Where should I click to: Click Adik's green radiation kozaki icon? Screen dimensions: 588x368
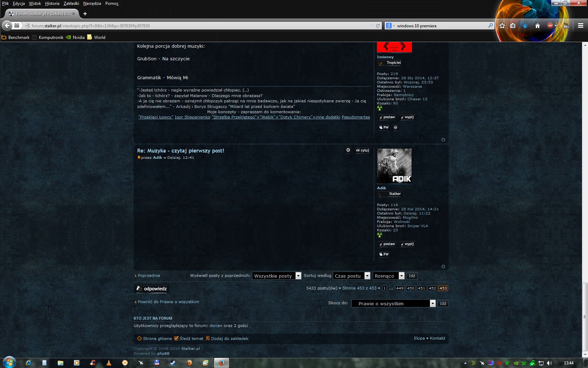click(379, 235)
